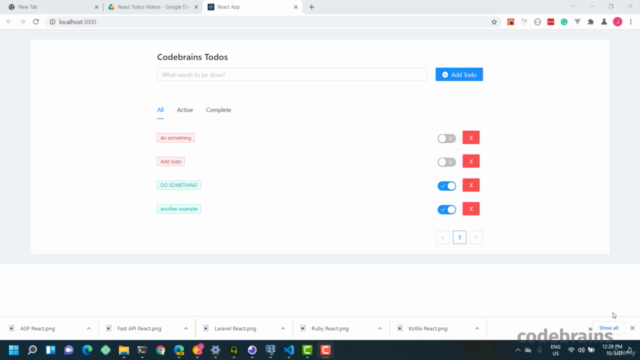Switch to the Active tab
The height and width of the screenshot is (360, 640).
click(185, 110)
